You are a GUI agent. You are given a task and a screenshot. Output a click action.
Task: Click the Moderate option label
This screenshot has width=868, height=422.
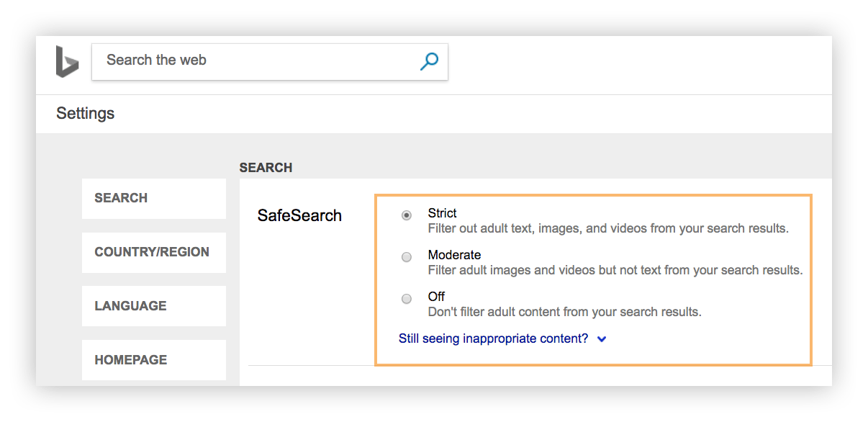[x=454, y=255]
